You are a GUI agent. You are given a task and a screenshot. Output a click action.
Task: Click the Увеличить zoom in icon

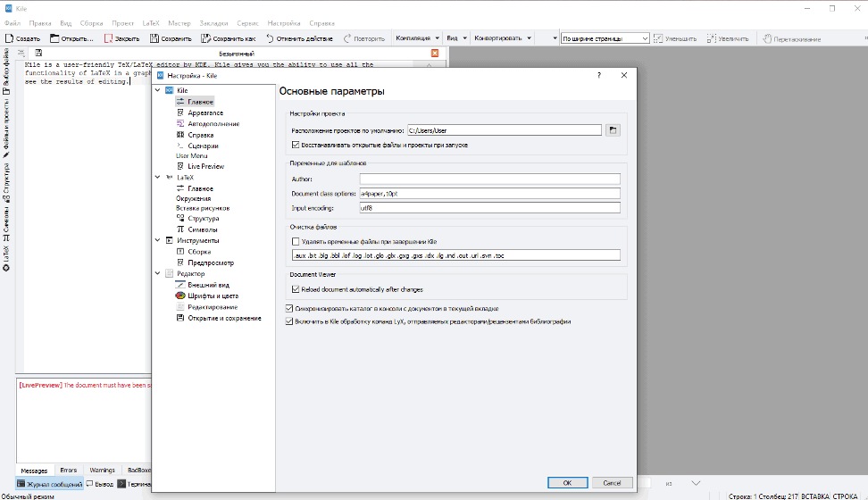click(712, 38)
